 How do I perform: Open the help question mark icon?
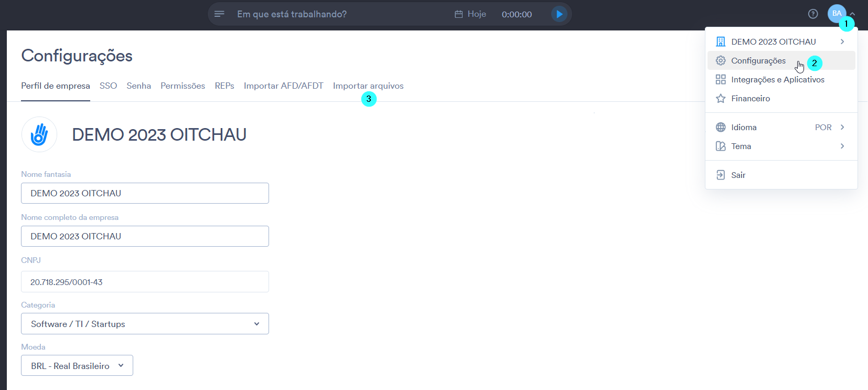813,14
